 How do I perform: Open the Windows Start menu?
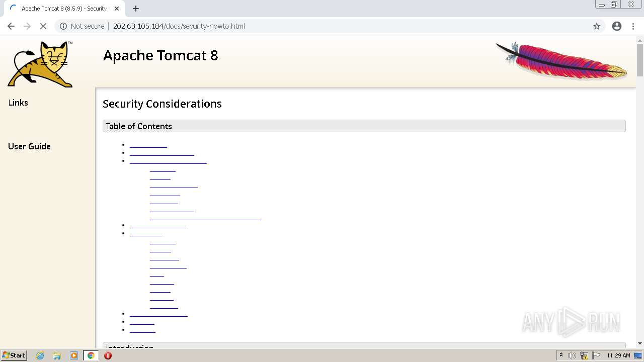[14, 355]
